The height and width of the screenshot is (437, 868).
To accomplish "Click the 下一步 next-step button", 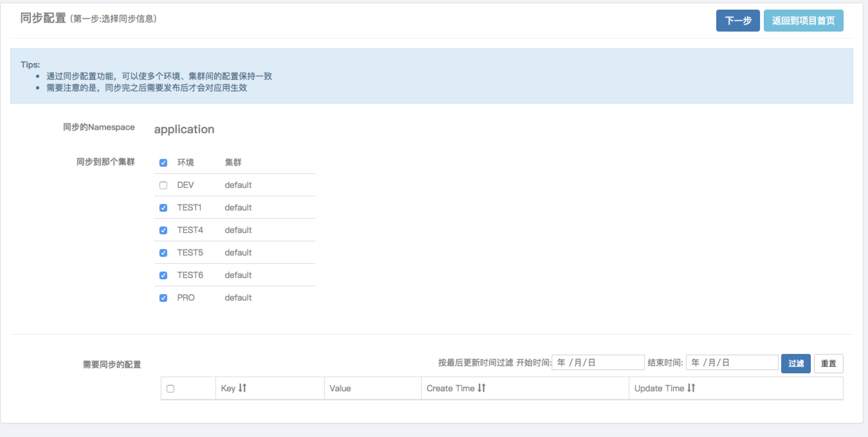I will (x=737, y=21).
